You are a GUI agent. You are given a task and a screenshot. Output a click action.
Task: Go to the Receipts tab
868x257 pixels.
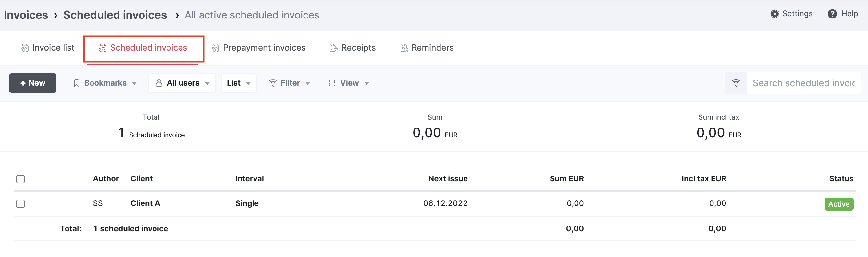click(353, 48)
